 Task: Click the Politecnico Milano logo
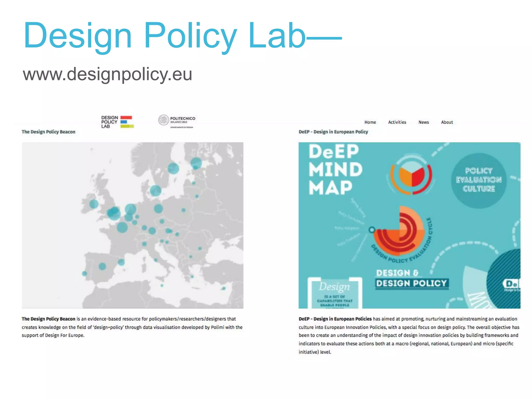[x=177, y=121]
